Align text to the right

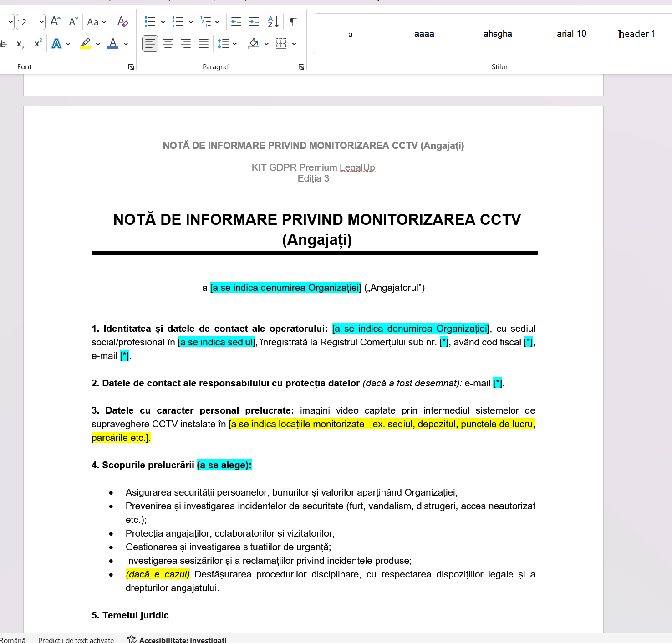click(x=186, y=44)
